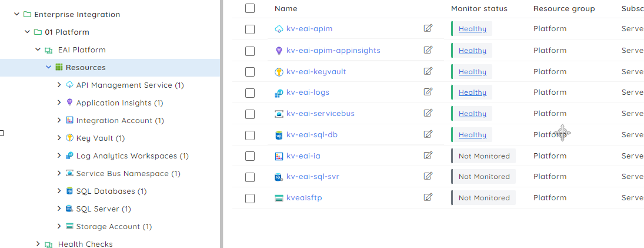Click the log analytics icon beside kv-eai-logs

click(x=279, y=93)
